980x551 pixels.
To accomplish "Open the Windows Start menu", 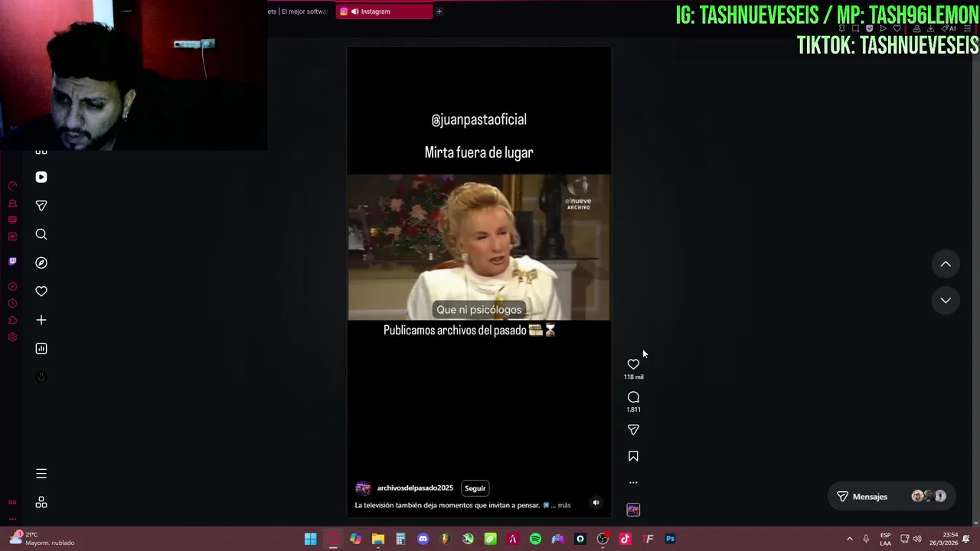I will [x=310, y=539].
